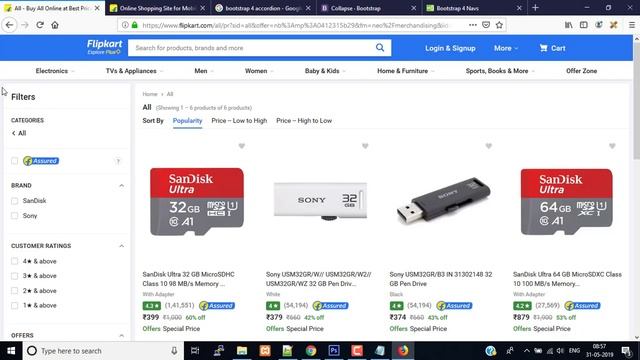
Task: Add SanDisk Ultra 32 GB to wishlist heart
Action: 242,146
